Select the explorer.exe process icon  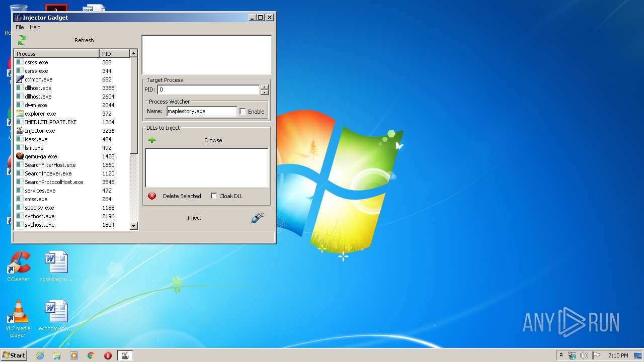click(20, 114)
